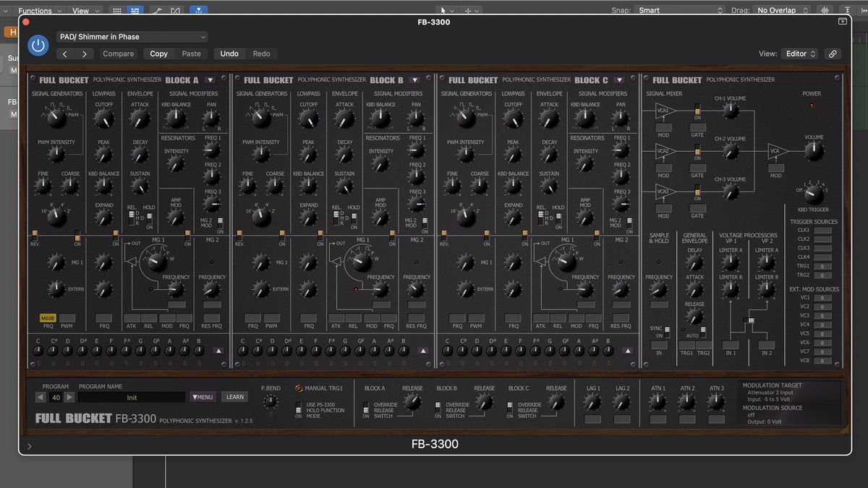Click Block A Cutoff knob
The image size is (868, 488).
click(x=103, y=119)
